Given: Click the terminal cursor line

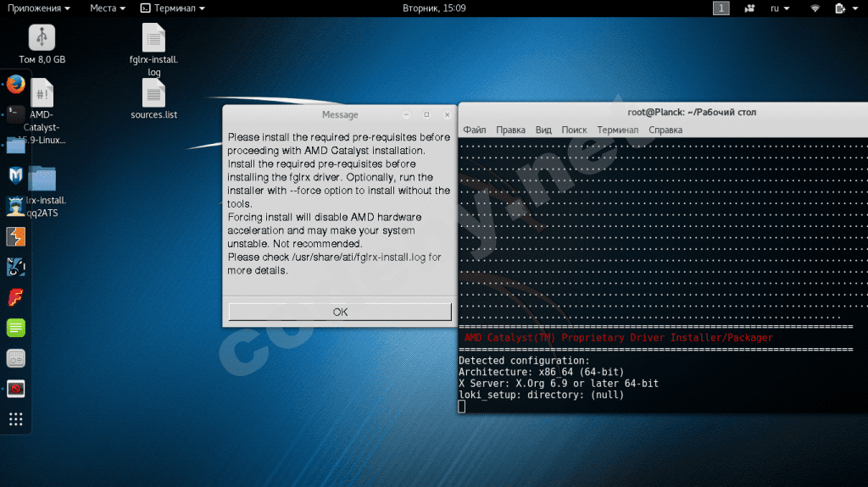Looking at the screenshot, I should (x=462, y=407).
